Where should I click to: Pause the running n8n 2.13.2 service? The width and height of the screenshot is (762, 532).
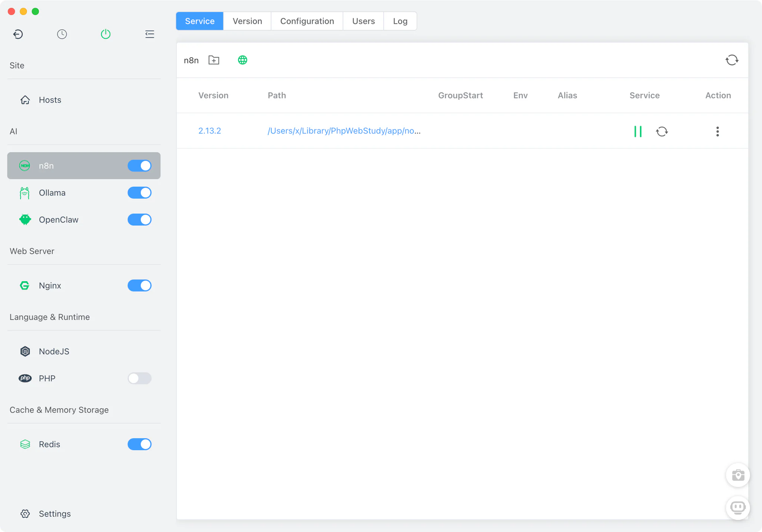[x=638, y=131]
